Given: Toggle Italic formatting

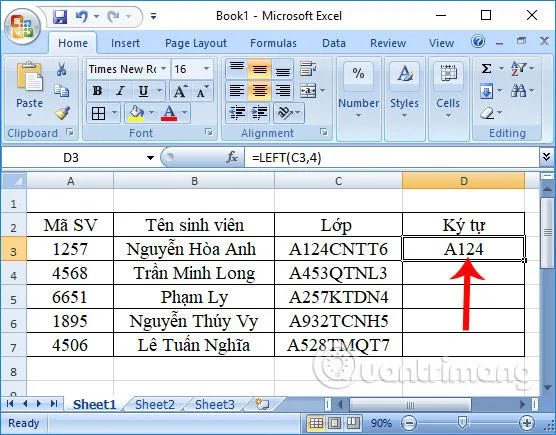Looking at the screenshot, I should tap(120, 91).
